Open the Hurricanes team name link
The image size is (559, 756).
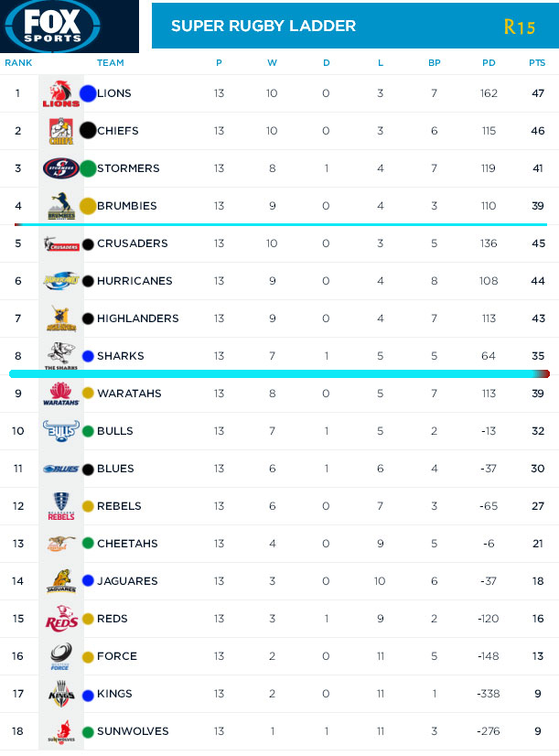(x=134, y=281)
